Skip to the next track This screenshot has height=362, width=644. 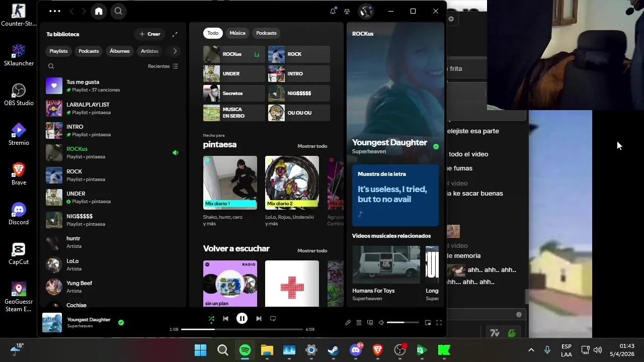(259, 319)
